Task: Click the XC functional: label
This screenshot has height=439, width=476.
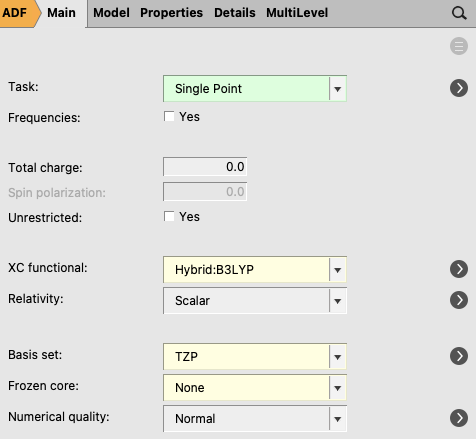Action: tap(48, 268)
